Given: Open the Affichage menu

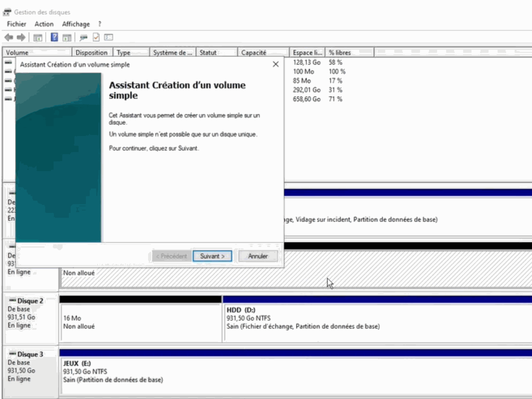Looking at the screenshot, I should click(76, 24).
